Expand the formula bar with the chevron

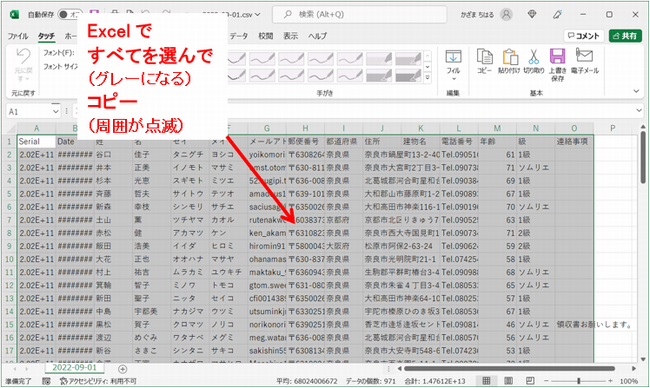[x=639, y=111]
